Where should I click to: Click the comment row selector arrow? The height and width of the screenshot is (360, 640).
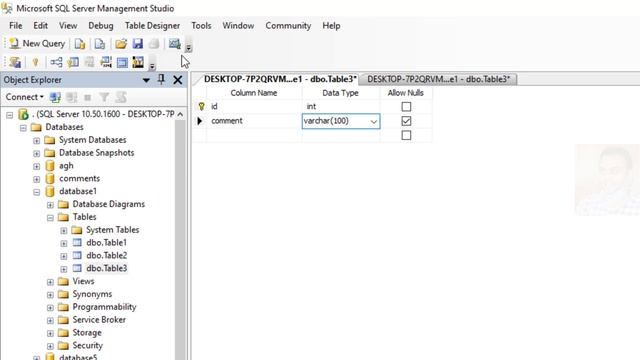[200, 121]
